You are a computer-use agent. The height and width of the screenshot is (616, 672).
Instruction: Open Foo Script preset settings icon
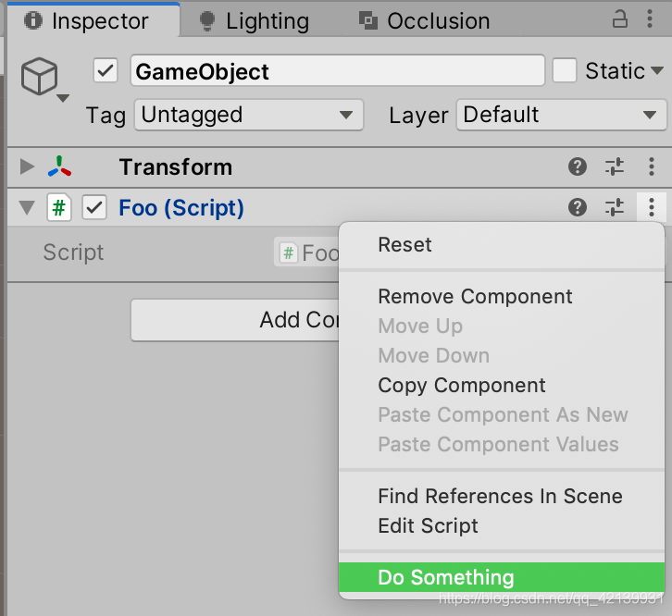[615, 208]
